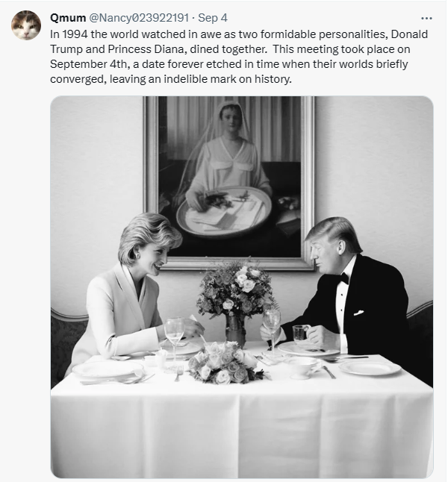This screenshot has height=482, width=448.
Task: Click the framed painting in the photo
Action: [x=228, y=181]
